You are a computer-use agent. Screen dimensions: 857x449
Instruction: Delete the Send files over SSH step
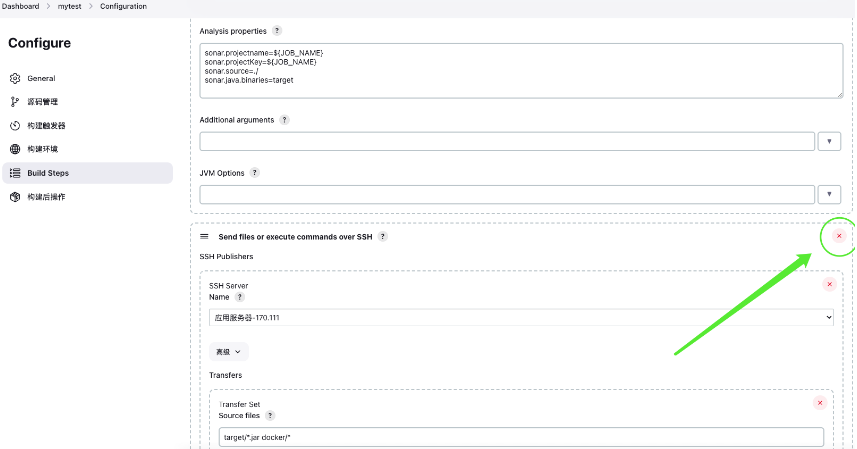839,236
